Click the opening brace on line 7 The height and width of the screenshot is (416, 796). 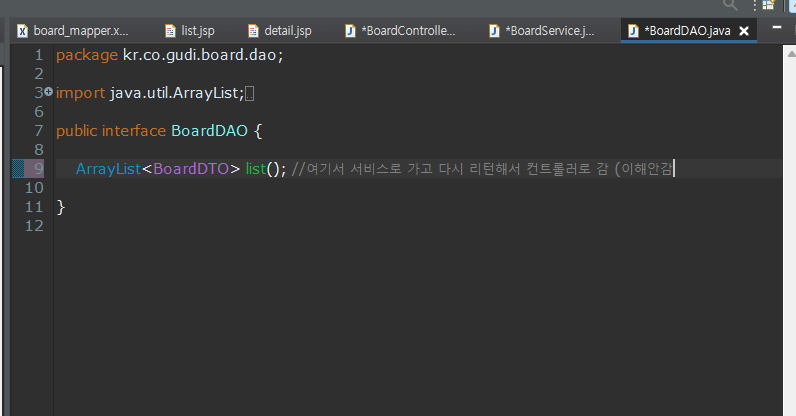pos(258,131)
